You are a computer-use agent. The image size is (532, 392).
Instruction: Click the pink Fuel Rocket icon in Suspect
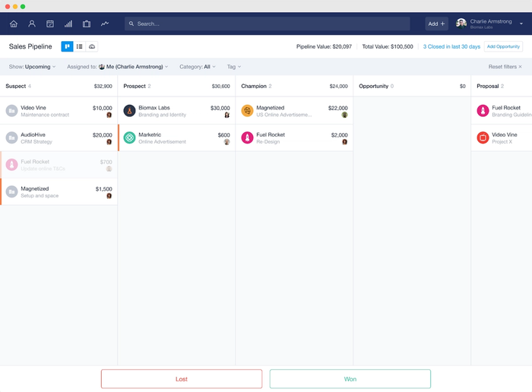(11, 165)
